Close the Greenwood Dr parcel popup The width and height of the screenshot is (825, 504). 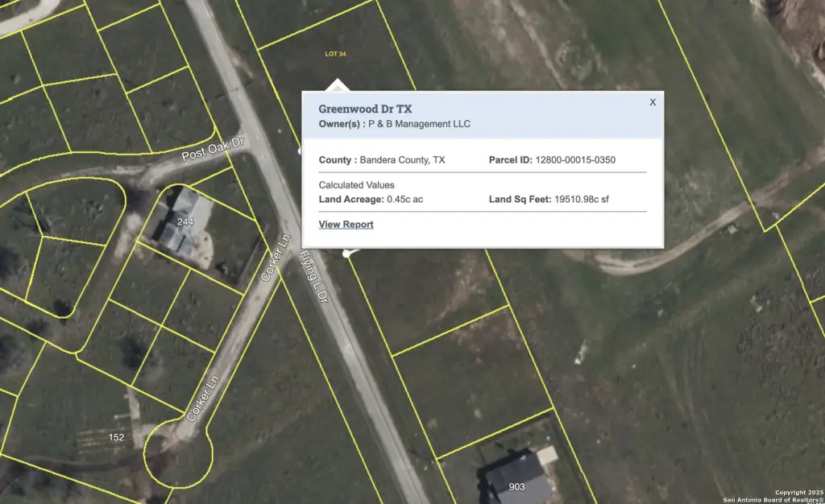(x=653, y=102)
